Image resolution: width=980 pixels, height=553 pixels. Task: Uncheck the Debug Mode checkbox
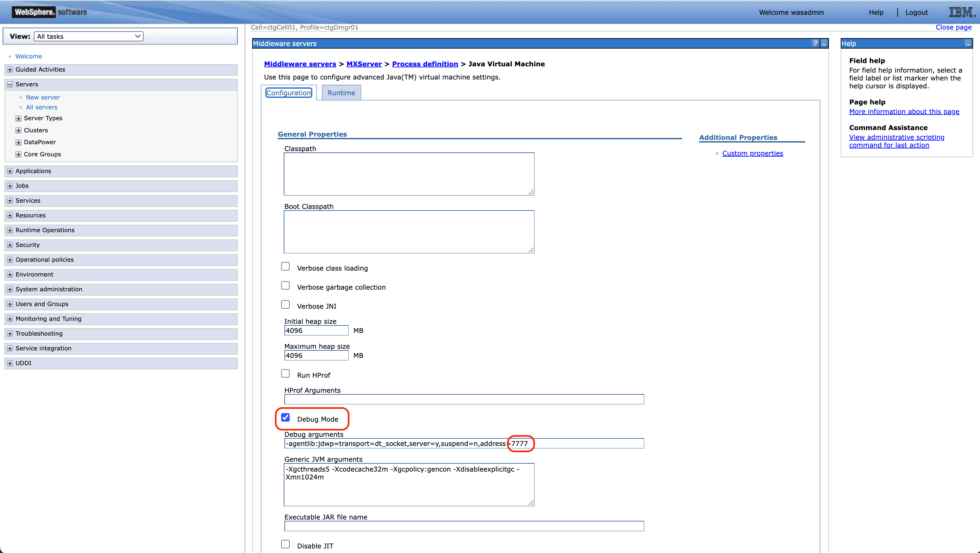coord(285,418)
